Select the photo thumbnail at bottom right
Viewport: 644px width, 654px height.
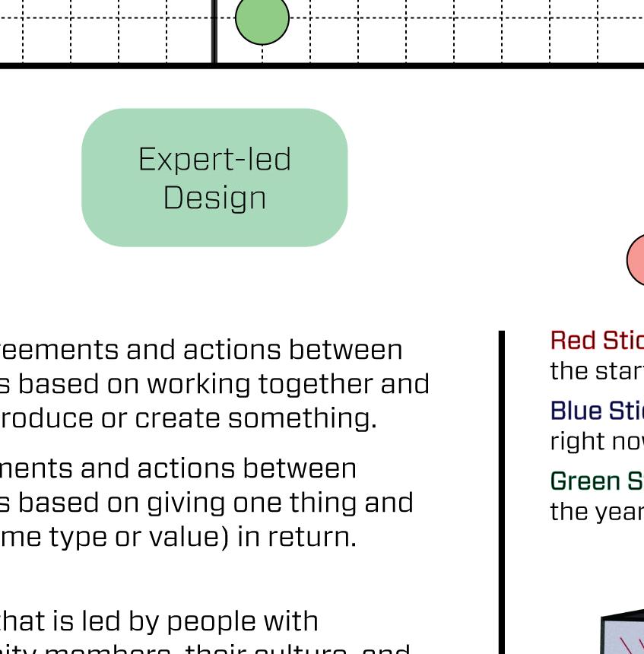622,635
